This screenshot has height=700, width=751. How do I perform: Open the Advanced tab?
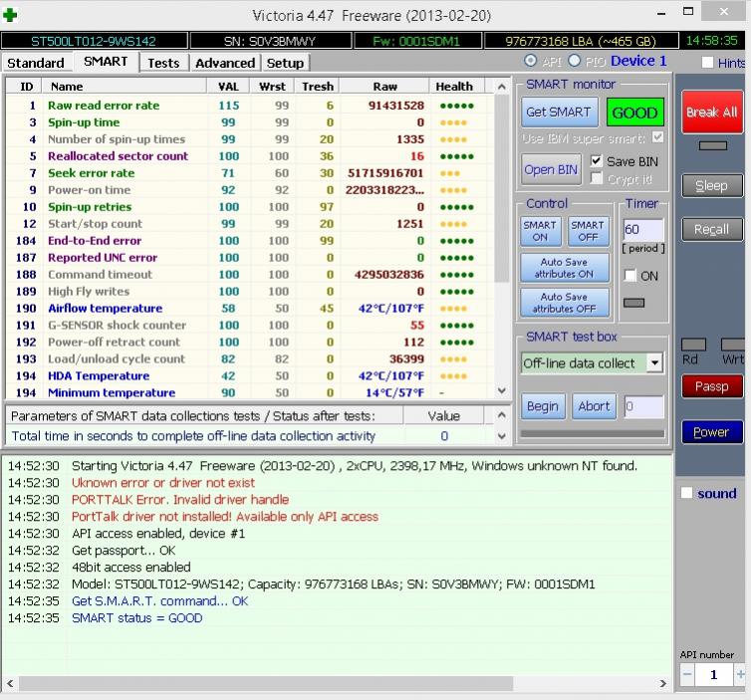click(225, 63)
